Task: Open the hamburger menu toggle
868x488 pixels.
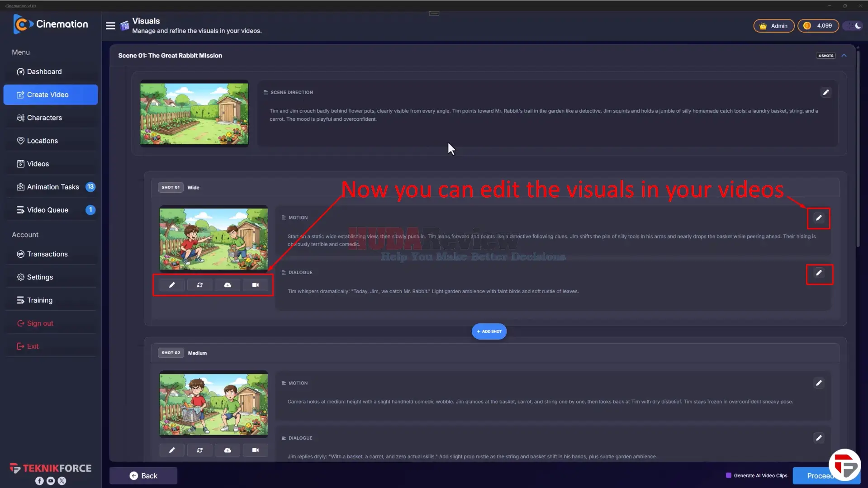Action: [110, 26]
